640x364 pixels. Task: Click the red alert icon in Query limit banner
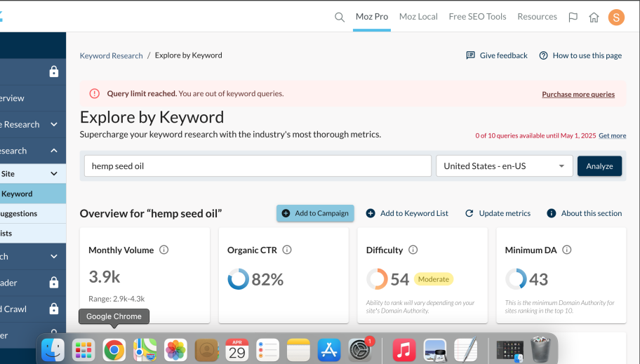point(94,93)
